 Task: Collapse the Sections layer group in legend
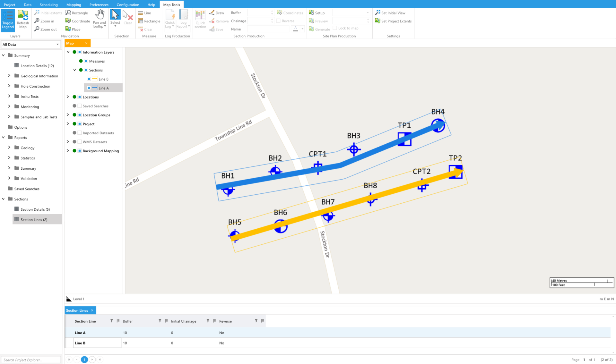point(74,70)
